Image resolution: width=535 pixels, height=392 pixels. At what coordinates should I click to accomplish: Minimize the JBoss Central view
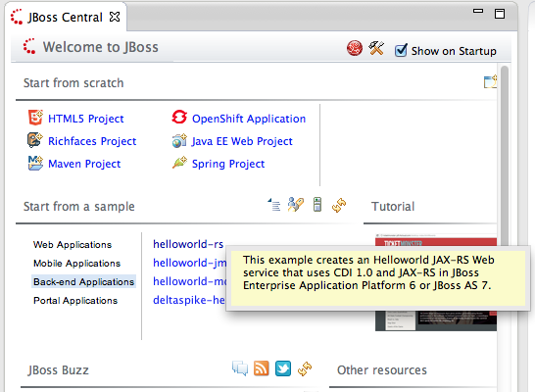[478, 11]
